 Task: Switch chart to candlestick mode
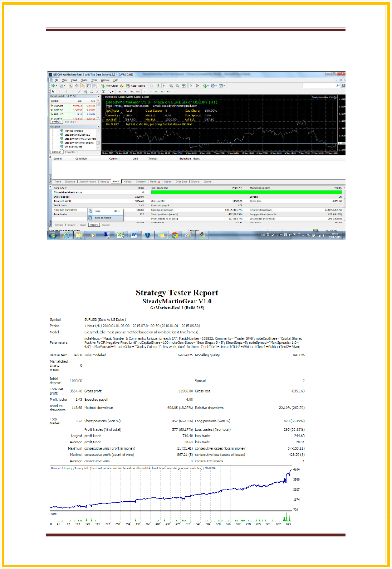(x=158, y=86)
